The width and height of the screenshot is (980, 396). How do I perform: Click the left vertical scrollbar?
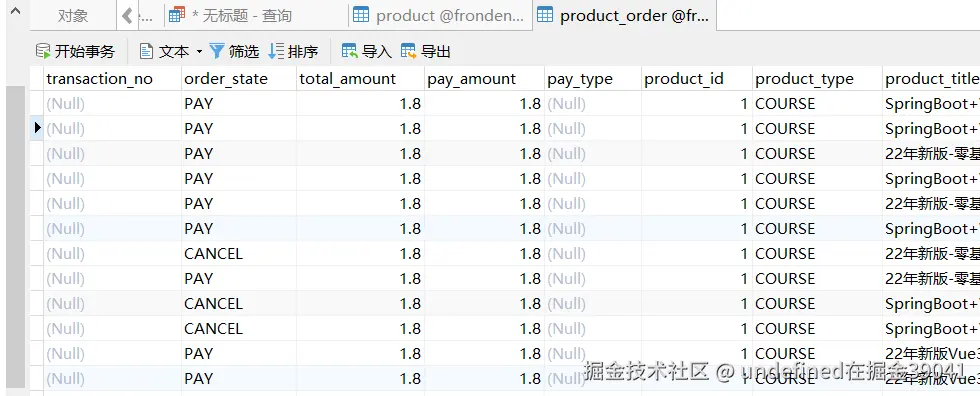pyautogui.click(x=16, y=237)
